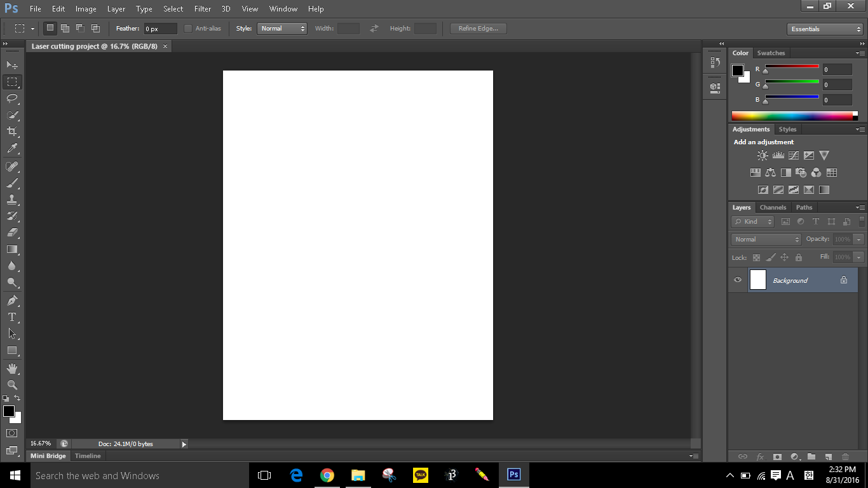868x488 pixels.
Task: Hide the Background layer with eye icon
Action: tap(738, 280)
